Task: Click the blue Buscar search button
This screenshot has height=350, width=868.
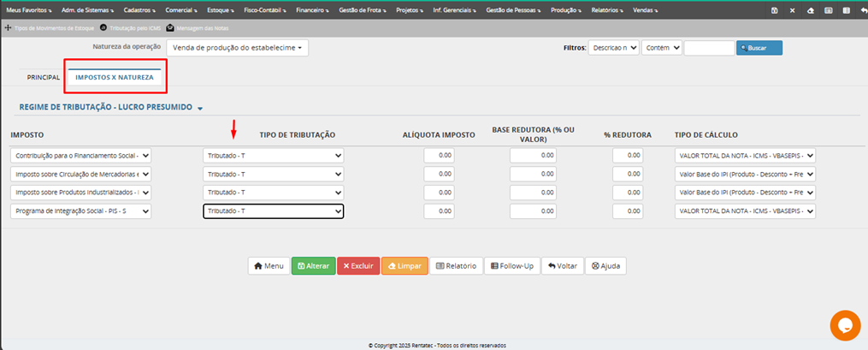Action: point(759,48)
